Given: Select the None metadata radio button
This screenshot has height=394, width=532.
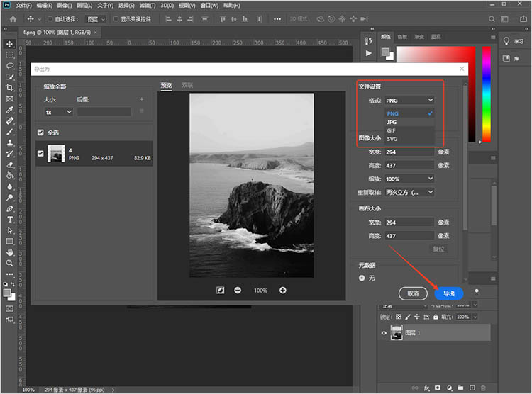Looking at the screenshot, I should (x=362, y=278).
